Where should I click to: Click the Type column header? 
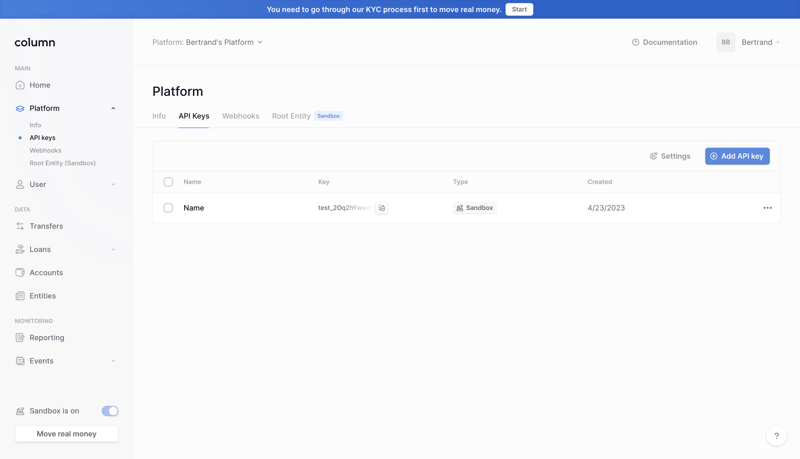click(460, 182)
